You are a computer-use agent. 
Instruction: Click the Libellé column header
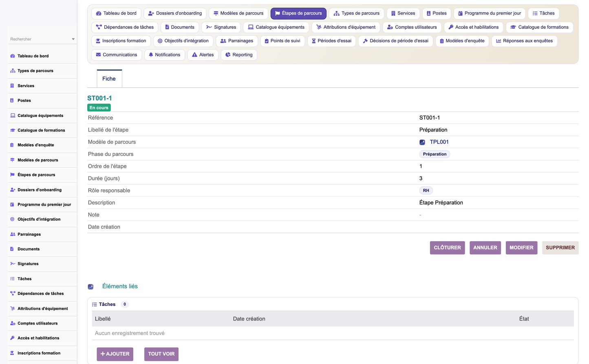103,319
